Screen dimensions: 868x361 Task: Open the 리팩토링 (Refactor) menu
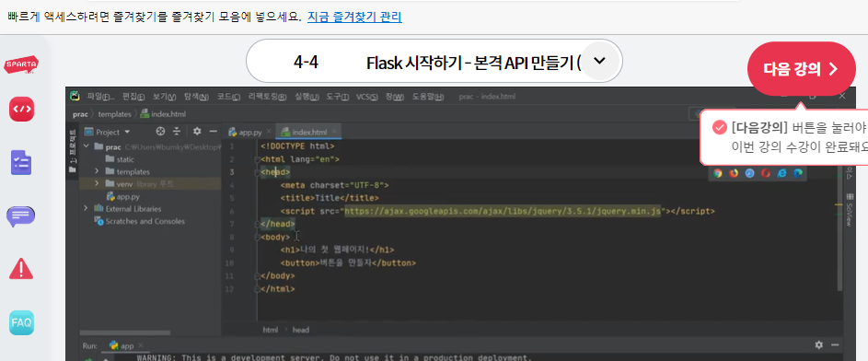[x=267, y=97]
